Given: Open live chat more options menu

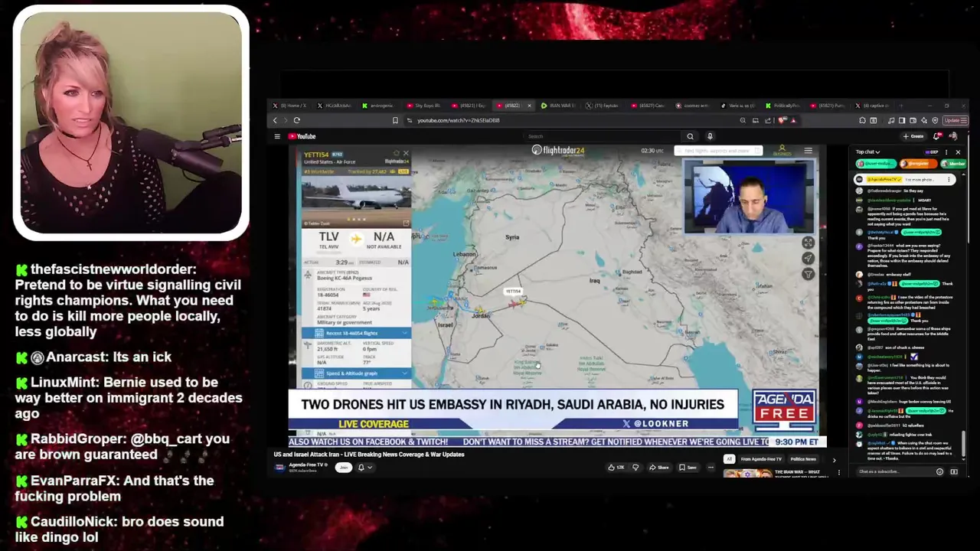Looking at the screenshot, I should coord(946,152).
